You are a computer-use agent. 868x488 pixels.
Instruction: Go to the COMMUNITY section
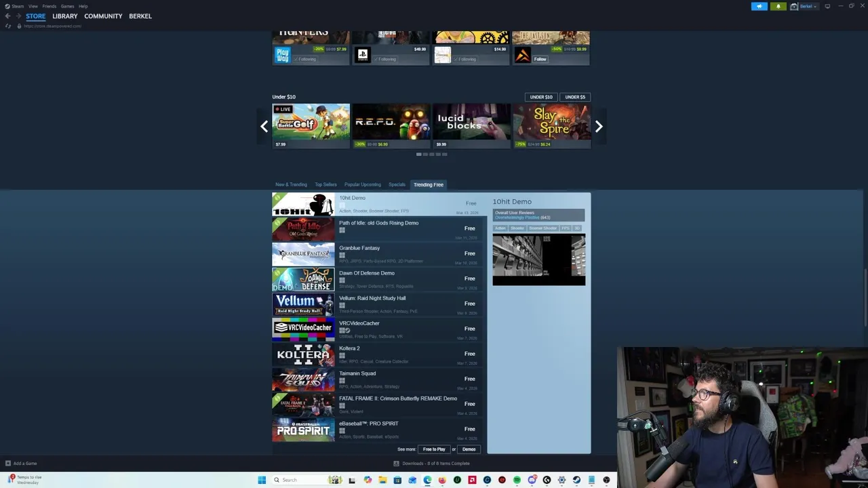pos(103,16)
